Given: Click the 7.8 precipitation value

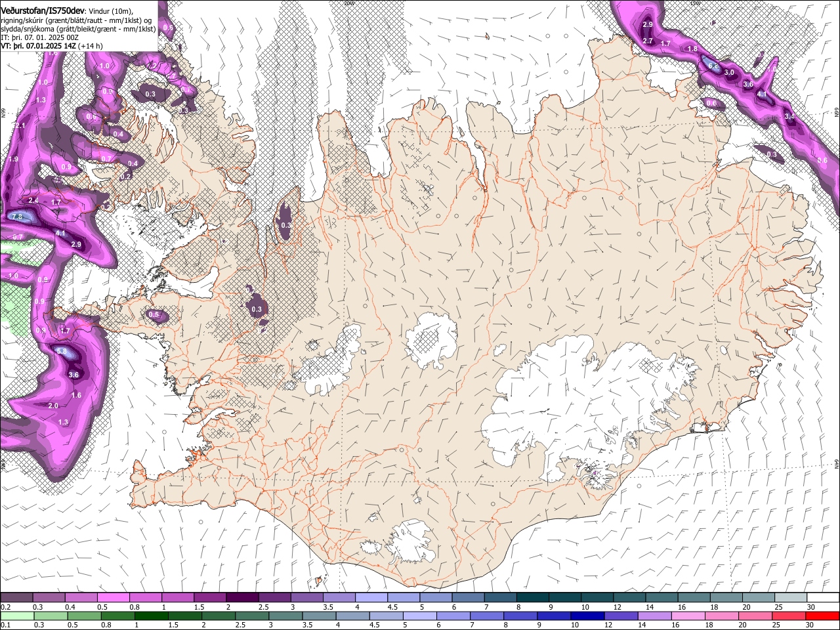Looking at the screenshot, I should 18,217.
